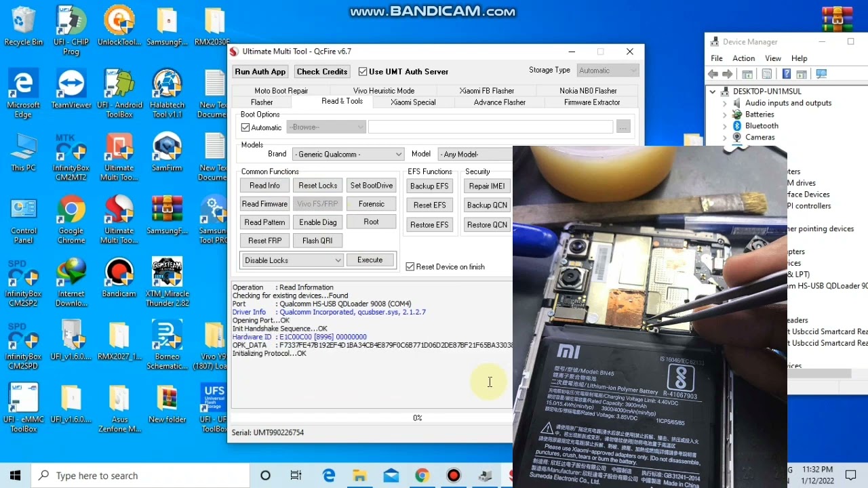868x488 pixels.
Task: Open Mail app from taskbar
Action: (391, 476)
